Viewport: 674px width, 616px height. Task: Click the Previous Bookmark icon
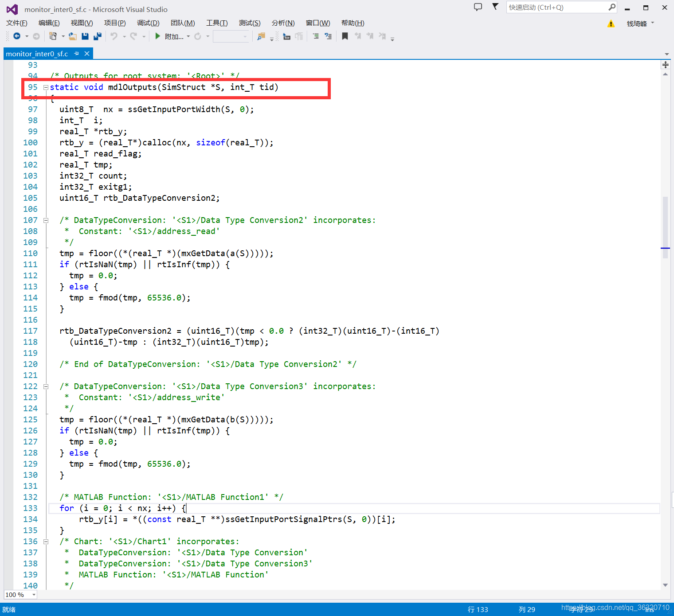point(358,36)
